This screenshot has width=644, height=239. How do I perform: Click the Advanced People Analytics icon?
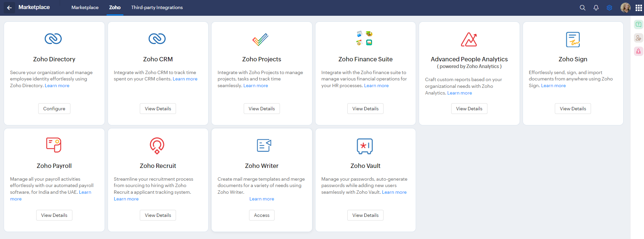click(x=469, y=39)
